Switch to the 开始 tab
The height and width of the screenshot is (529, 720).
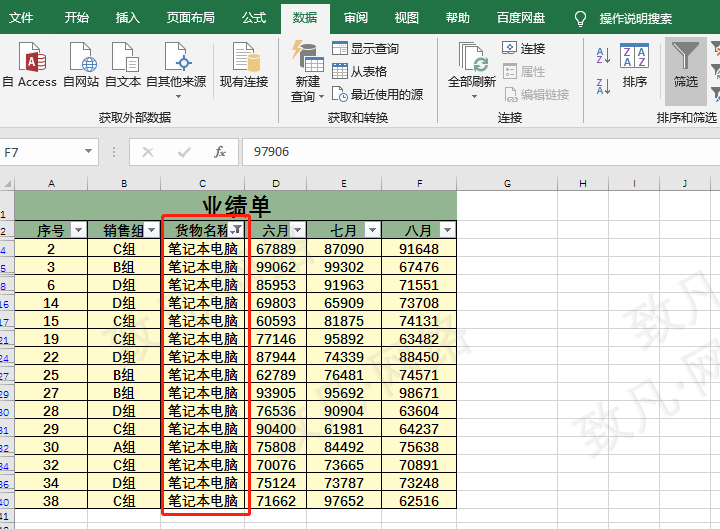(x=77, y=18)
